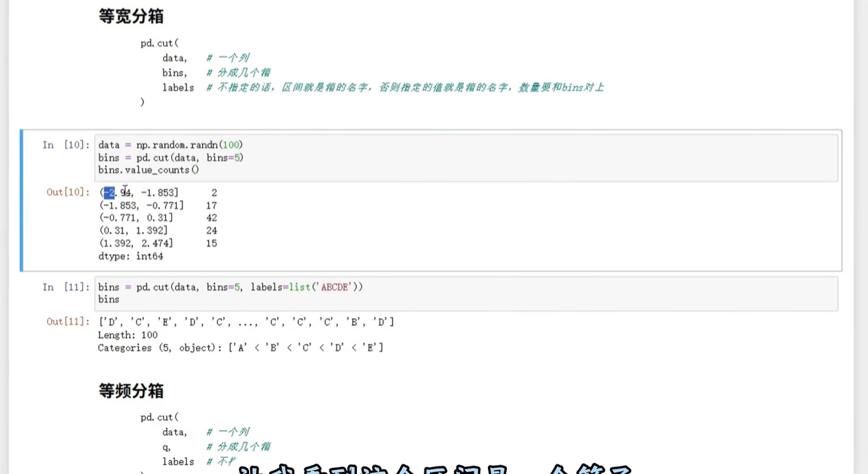Click the In [11]: prompt label
This screenshot has width=868, height=474.
click(66, 287)
